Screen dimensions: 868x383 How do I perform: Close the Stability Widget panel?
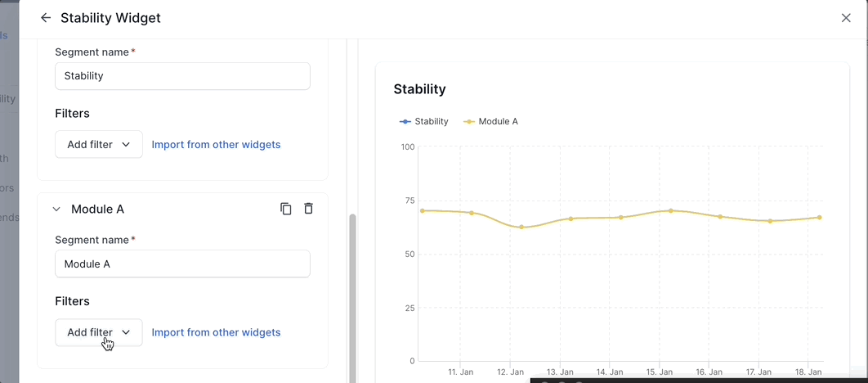click(x=846, y=18)
